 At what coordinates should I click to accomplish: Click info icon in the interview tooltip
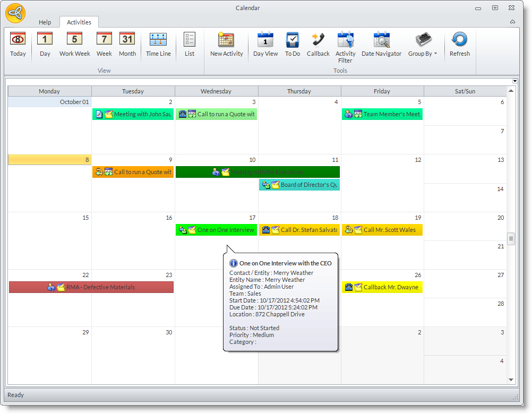pyautogui.click(x=234, y=263)
